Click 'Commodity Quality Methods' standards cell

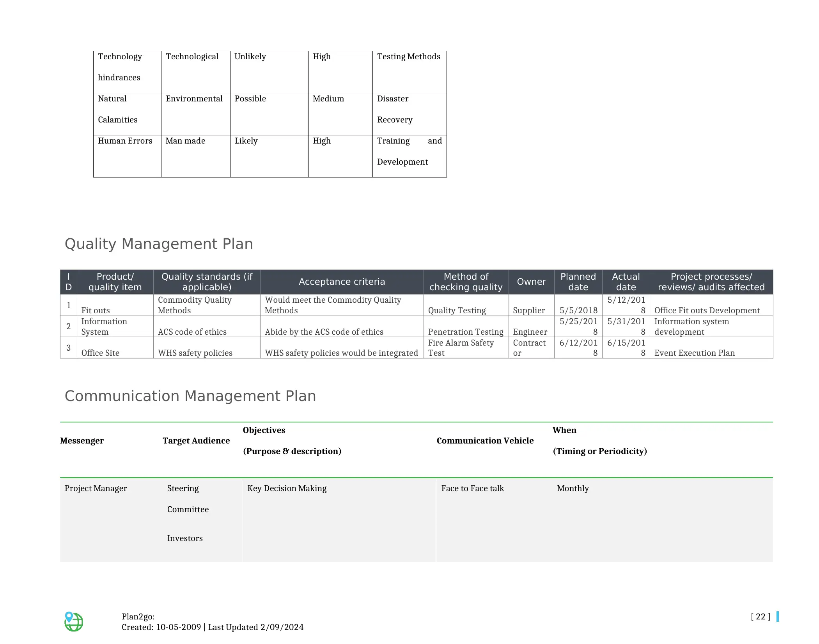[207, 305]
